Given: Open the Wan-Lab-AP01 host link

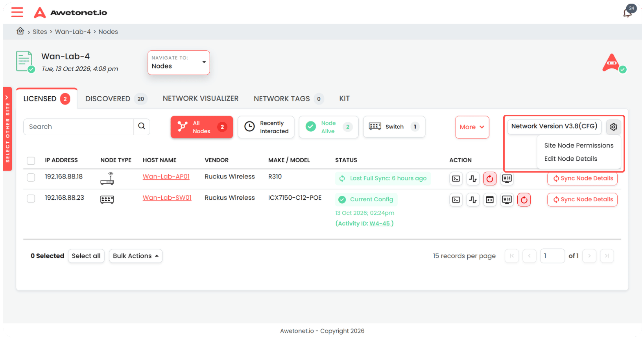Looking at the screenshot, I should (166, 177).
